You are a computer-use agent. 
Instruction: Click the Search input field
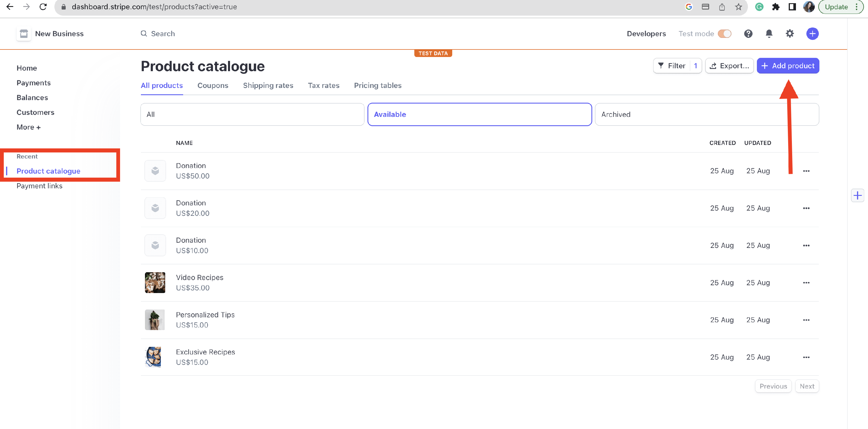click(163, 34)
